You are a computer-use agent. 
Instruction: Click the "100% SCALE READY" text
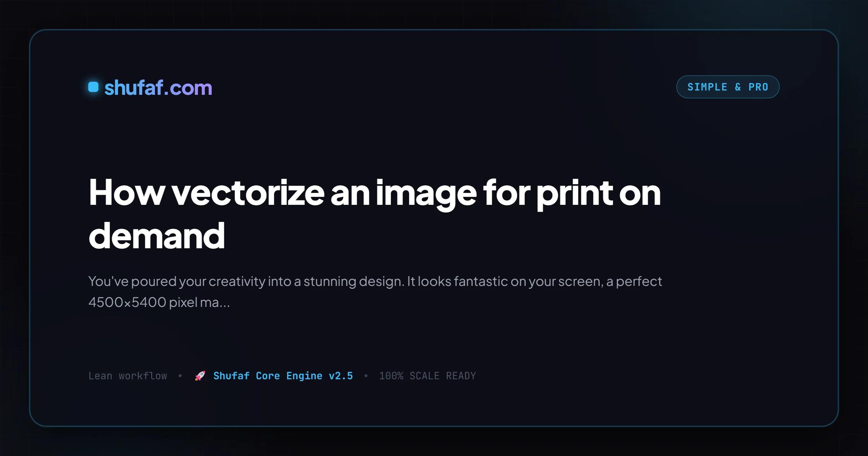[x=427, y=376]
